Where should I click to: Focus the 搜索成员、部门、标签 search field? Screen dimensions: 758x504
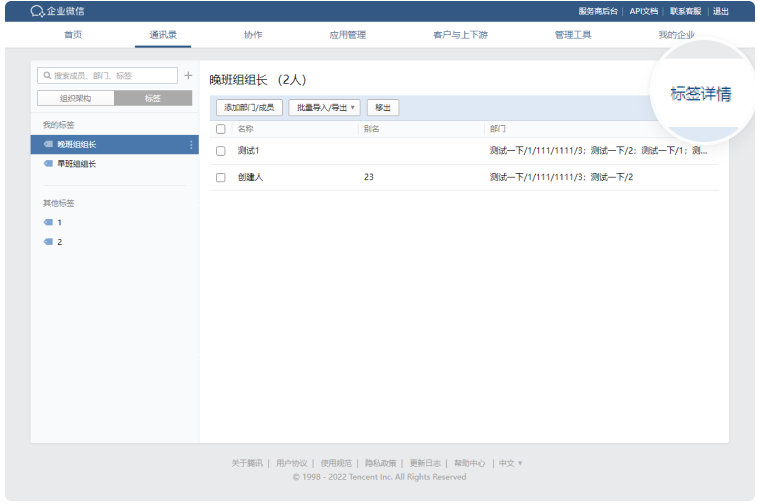[112, 75]
